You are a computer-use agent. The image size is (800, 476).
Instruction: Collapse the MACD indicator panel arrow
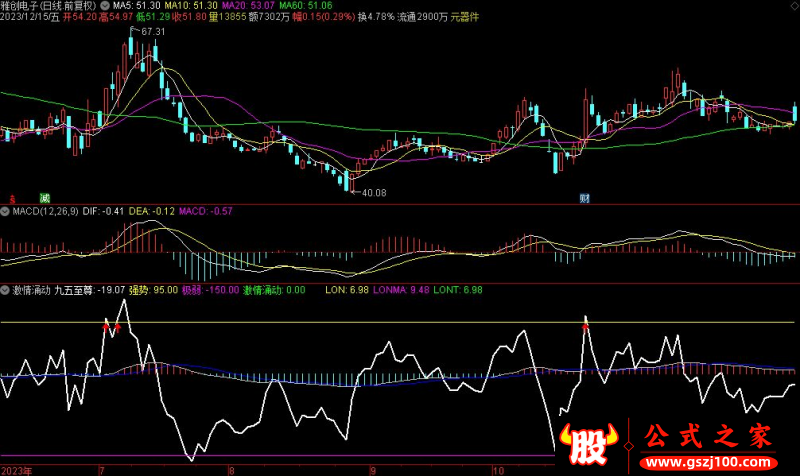[5, 211]
